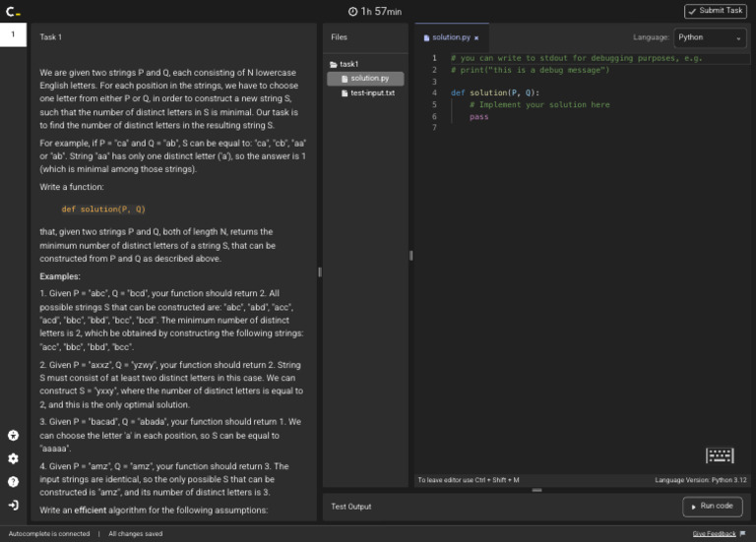The width and height of the screenshot is (756, 542).
Task: Open help via the question mark icon
Action: (13, 482)
